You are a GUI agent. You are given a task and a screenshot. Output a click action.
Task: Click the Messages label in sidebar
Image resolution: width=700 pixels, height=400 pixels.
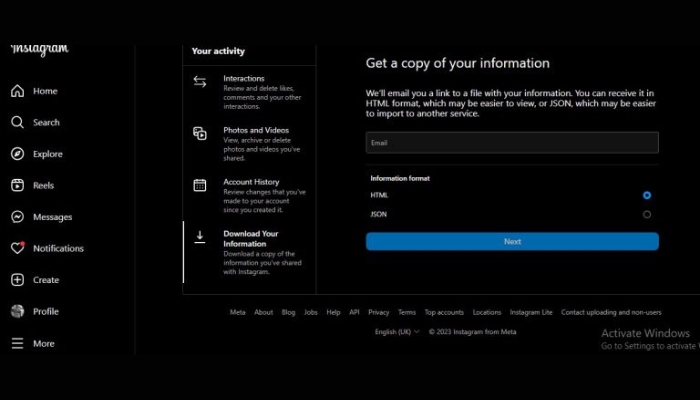pos(52,217)
